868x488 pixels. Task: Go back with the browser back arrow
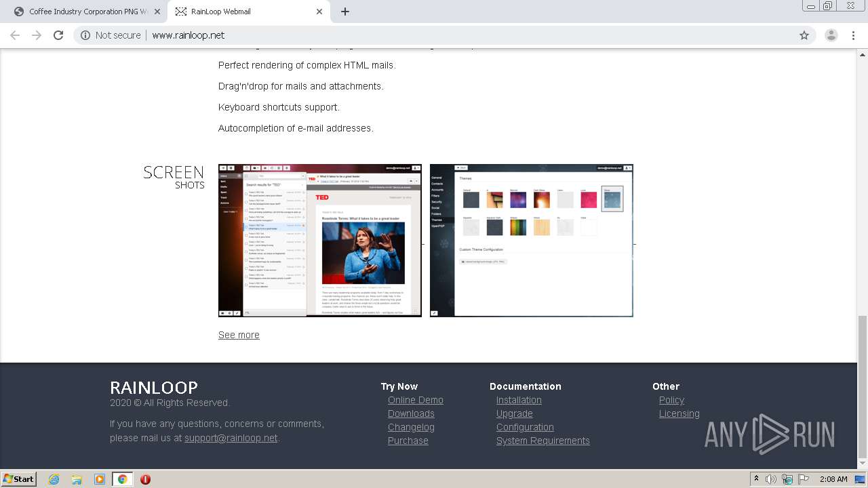[x=15, y=35]
